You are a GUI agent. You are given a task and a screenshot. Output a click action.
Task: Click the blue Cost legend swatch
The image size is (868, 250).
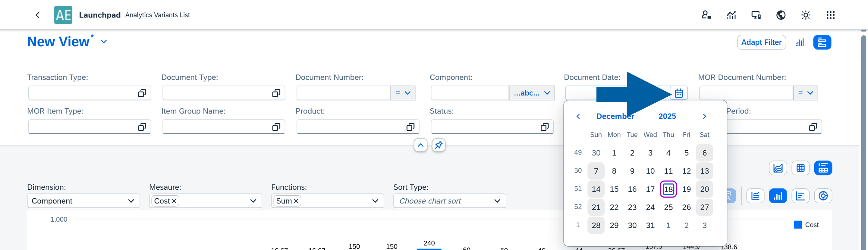[x=797, y=225]
